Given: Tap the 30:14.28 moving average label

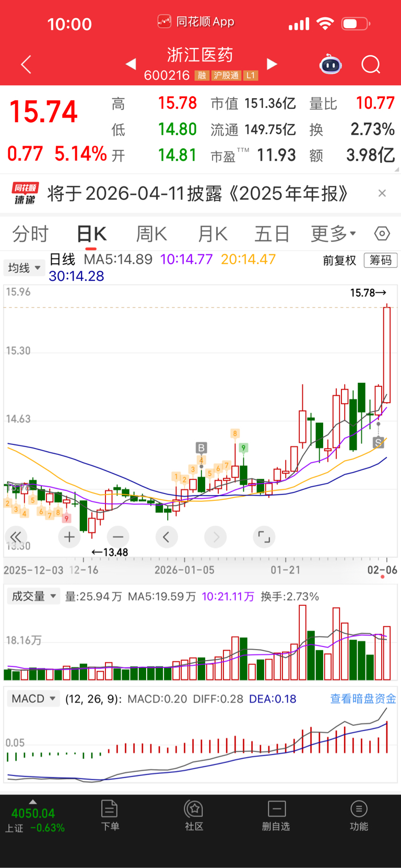Looking at the screenshot, I should pyautogui.click(x=76, y=276).
